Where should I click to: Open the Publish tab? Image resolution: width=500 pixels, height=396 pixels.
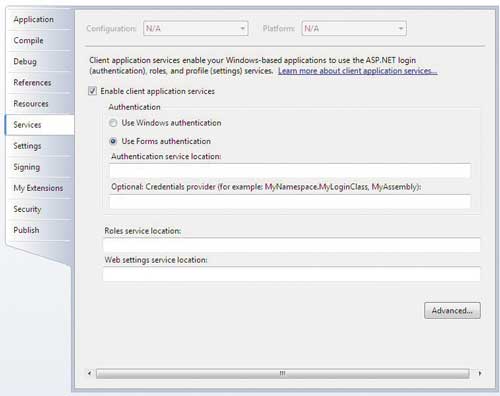[39, 230]
